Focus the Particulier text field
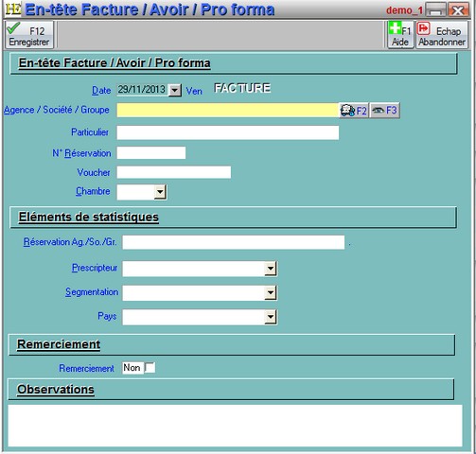Image resolution: width=476 pixels, height=454 pixels. click(228, 132)
